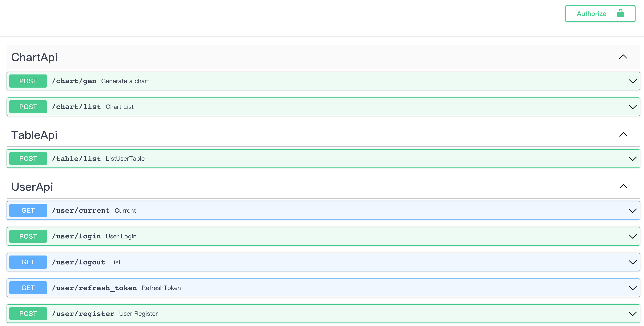Click the GET badge on /user/logout

(x=28, y=262)
